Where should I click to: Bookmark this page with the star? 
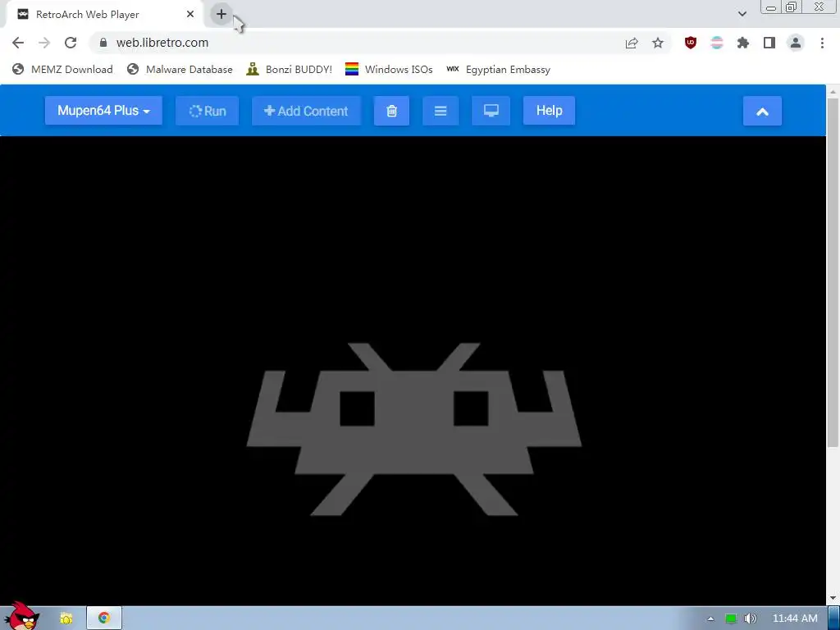coord(658,43)
